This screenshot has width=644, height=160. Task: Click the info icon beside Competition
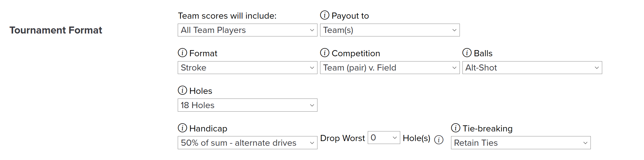pos(324,53)
